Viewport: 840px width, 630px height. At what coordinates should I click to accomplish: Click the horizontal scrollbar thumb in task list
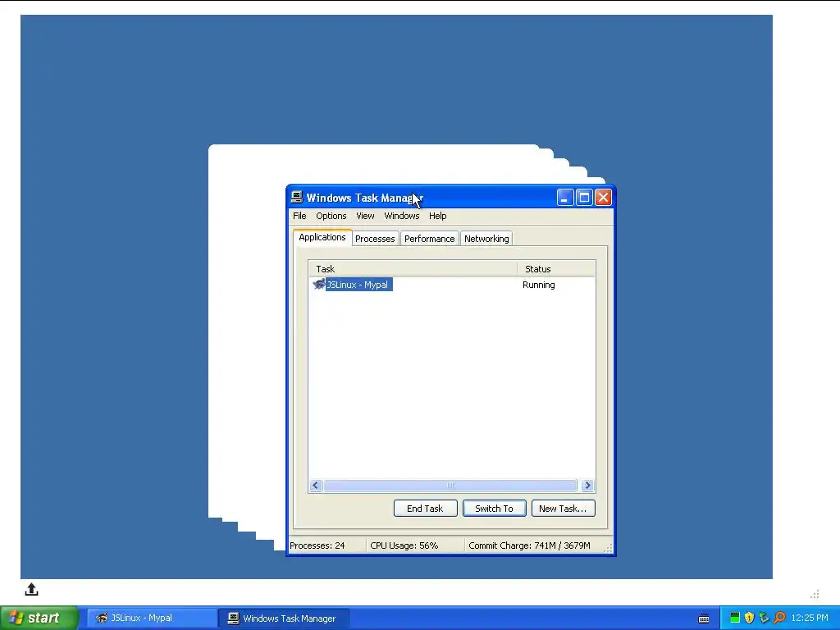coord(450,486)
